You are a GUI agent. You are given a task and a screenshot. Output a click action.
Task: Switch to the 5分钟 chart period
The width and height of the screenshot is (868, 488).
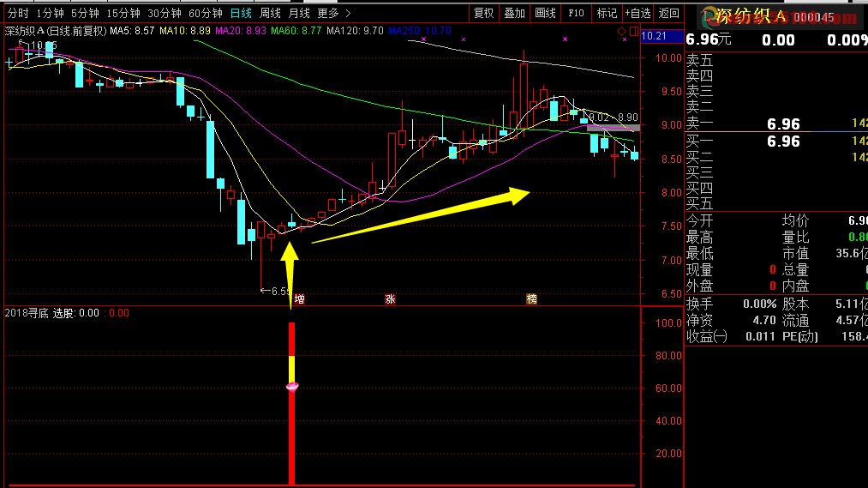point(85,13)
